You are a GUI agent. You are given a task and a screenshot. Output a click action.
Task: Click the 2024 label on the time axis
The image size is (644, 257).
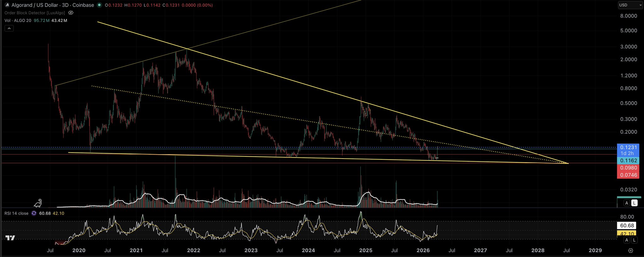pos(308,251)
